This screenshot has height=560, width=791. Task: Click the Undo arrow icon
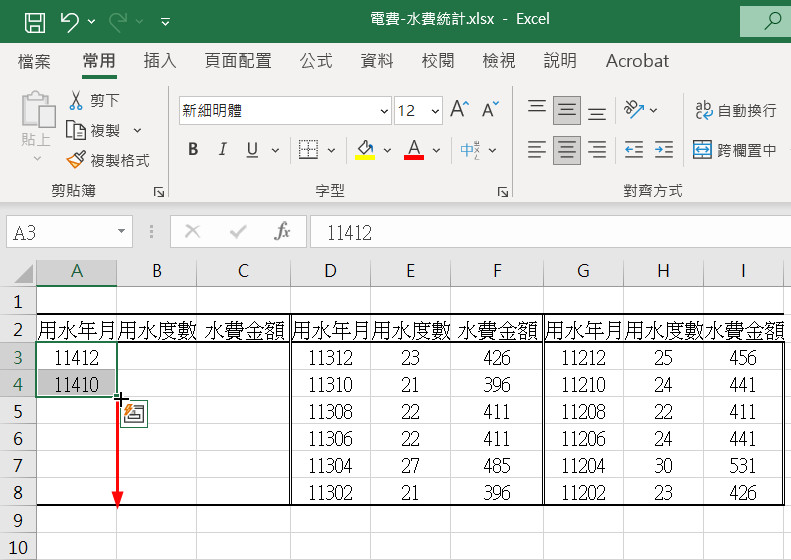pyautogui.click(x=69, y=20)
